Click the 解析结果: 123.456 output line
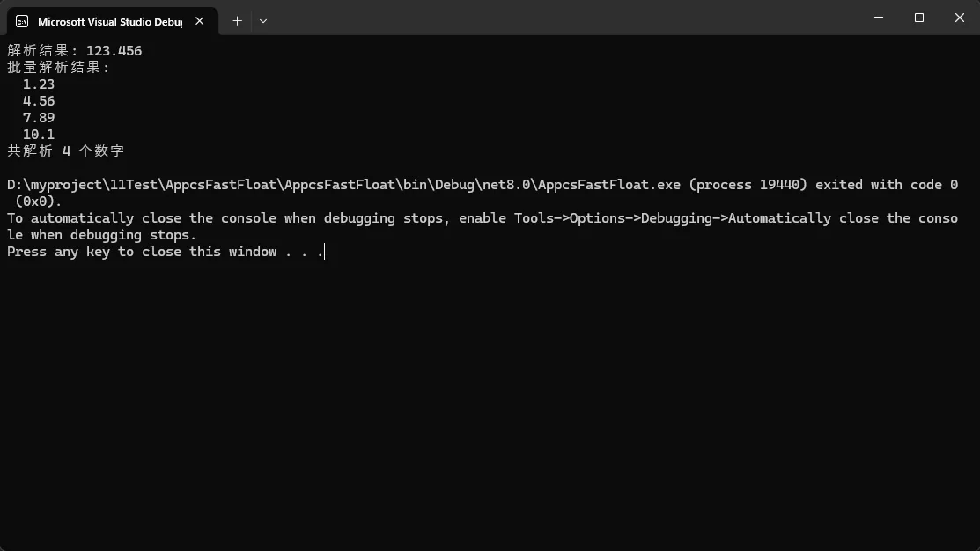This screenshot has width=980, height=551. point(75,51)
